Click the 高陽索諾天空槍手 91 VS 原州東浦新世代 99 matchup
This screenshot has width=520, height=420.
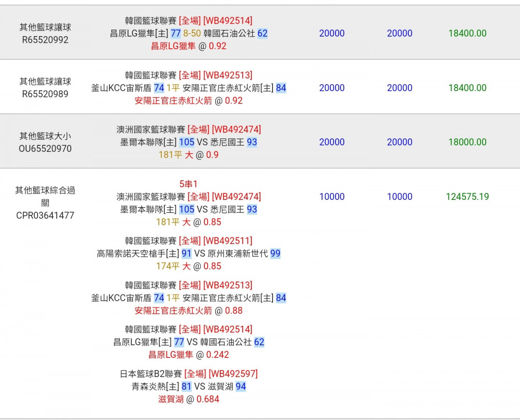(188, 254)
